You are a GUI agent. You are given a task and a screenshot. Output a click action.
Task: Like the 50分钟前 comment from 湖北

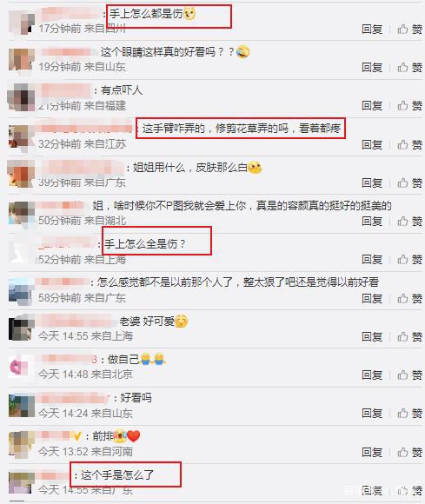(409, 221)
